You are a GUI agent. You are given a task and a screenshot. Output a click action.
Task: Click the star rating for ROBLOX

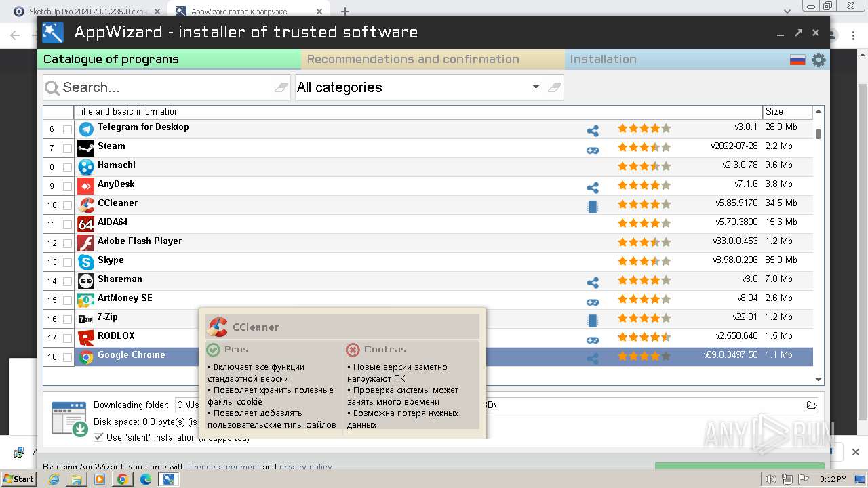[644, 337]
